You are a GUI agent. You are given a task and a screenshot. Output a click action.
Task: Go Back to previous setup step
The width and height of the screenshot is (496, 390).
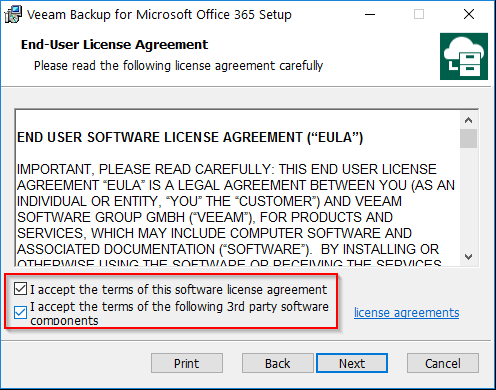pos(278,363)
